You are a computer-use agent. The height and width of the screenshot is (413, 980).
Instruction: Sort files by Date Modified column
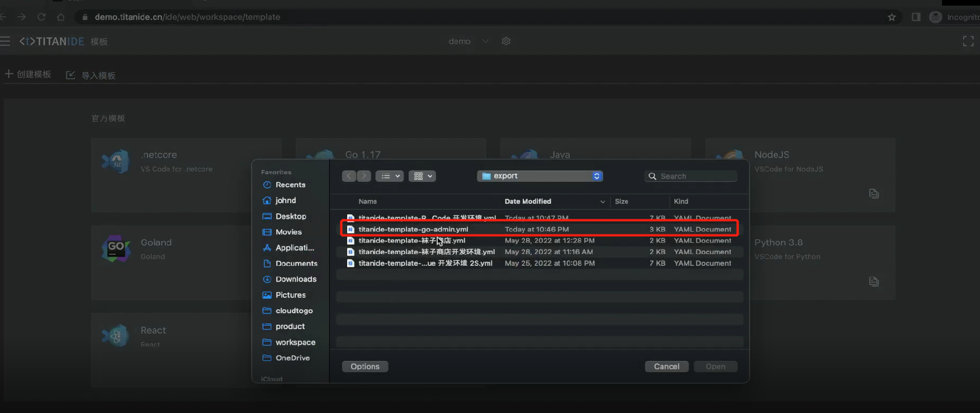528,201
